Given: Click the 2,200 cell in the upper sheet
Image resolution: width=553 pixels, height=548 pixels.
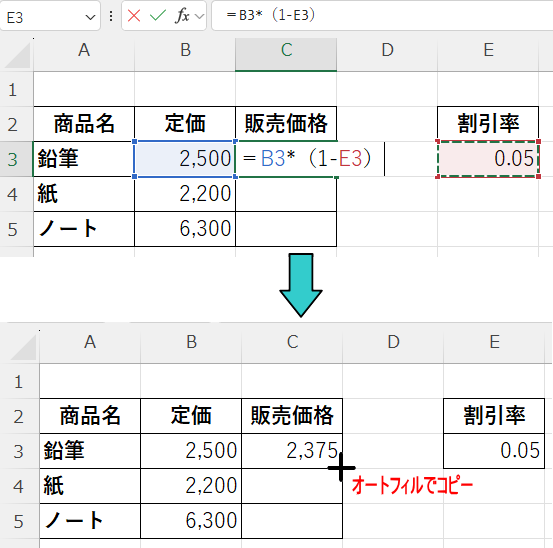Looking at the screenshot, I should tap(185, 194).
